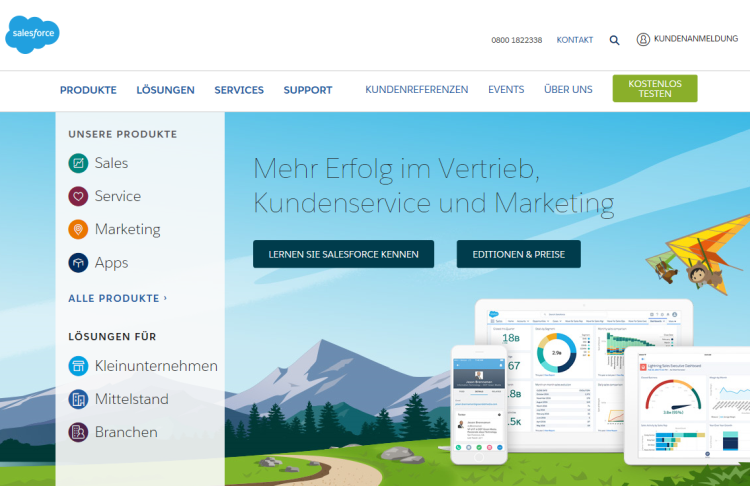750x500 pixels.
Task: Open the Produkte menu
Action: tap(88, 90)
